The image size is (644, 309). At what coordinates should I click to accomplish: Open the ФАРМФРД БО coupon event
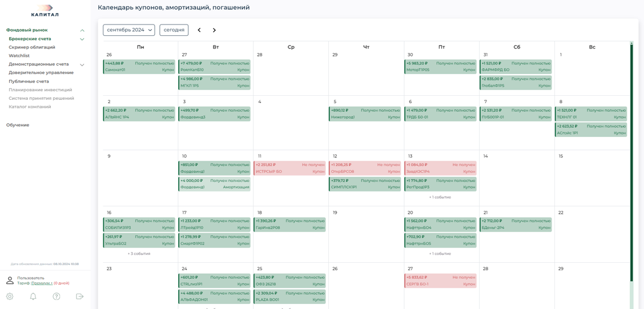(516, 67)
